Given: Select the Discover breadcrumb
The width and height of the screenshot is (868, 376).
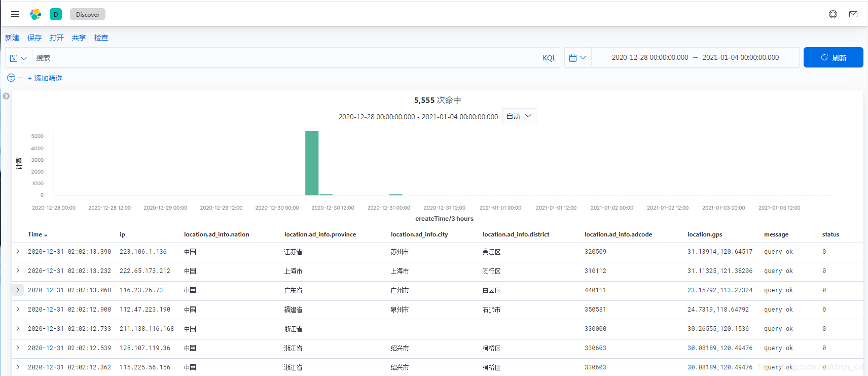Looking at the screenshot, I should click(x=88, y=14).
